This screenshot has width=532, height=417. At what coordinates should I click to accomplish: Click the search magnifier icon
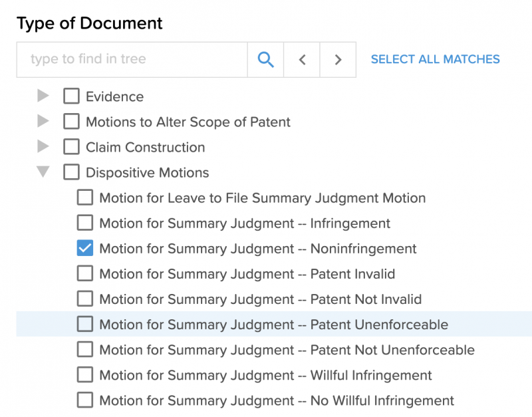coord(265,59)
